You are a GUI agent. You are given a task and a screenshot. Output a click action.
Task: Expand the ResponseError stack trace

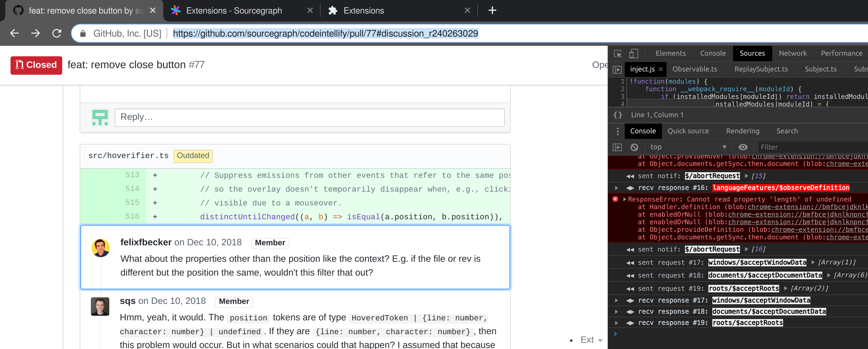click(x=625, y=199)
